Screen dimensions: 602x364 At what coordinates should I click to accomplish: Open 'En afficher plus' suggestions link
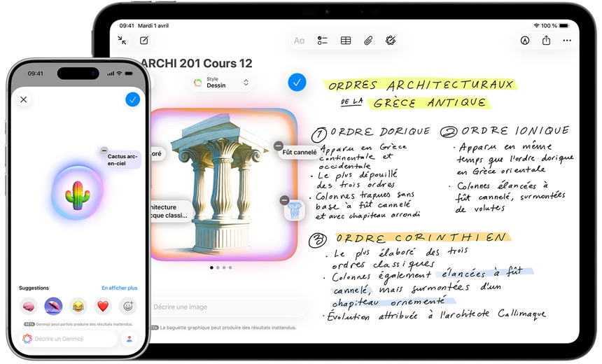click(x=119, y=288)
